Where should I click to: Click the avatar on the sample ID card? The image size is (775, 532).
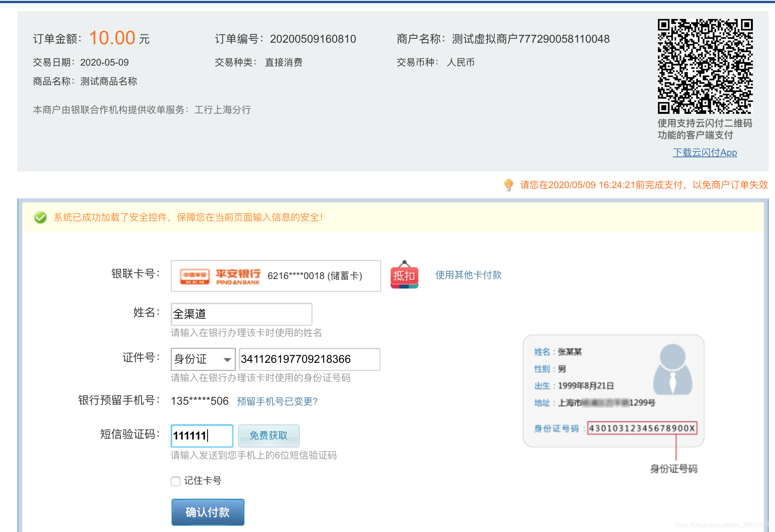tap(673, 369)
